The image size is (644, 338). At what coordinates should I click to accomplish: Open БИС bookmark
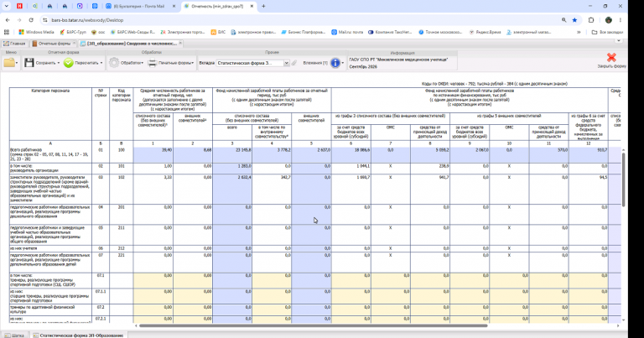[218, 32]
